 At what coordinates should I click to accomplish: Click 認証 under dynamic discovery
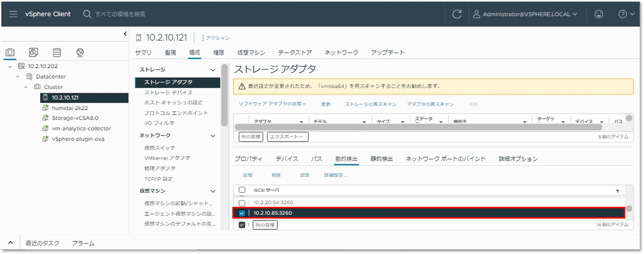click(304, 175)
